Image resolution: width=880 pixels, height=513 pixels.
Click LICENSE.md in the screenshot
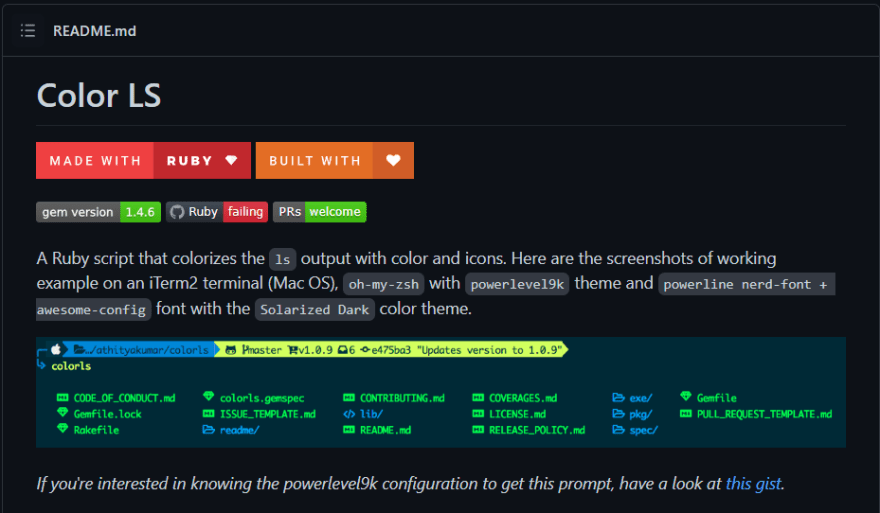(x=517, y=414)
